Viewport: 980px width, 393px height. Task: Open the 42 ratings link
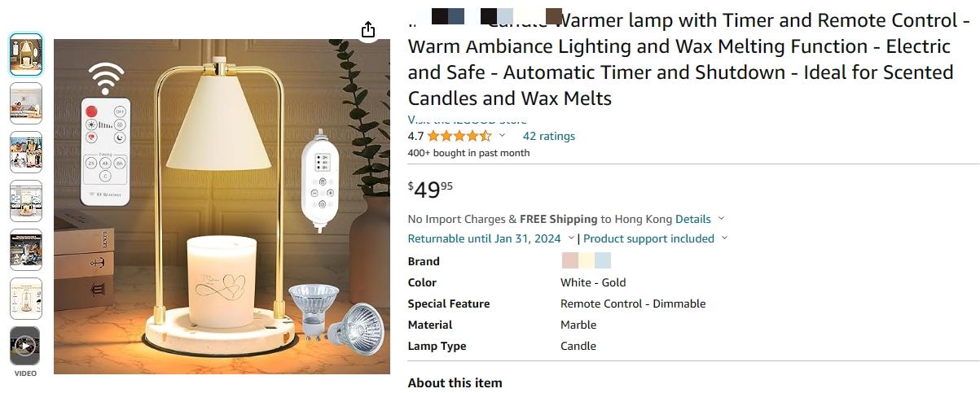[549, 136]
